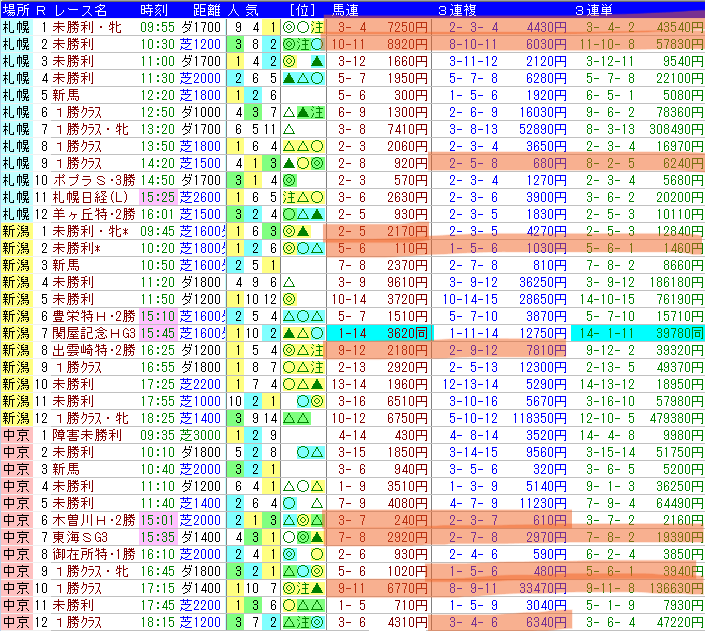The height and width of the screenshot is (631, 705).
Task: Click the triangle mark in 新潟 race 4
Action: 289,282
